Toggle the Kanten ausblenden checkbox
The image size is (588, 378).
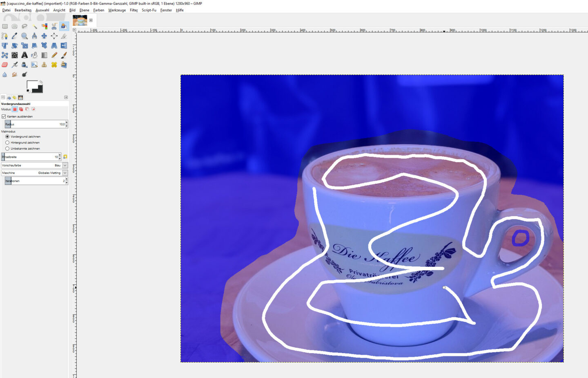coord(4,116)
